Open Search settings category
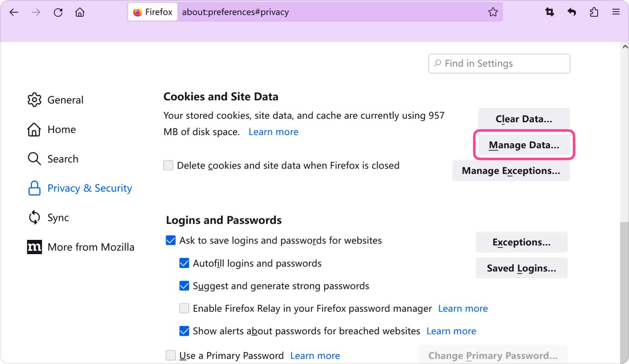Image resolution: width=629 pixels, height=364 pixels. click(53, 159)
